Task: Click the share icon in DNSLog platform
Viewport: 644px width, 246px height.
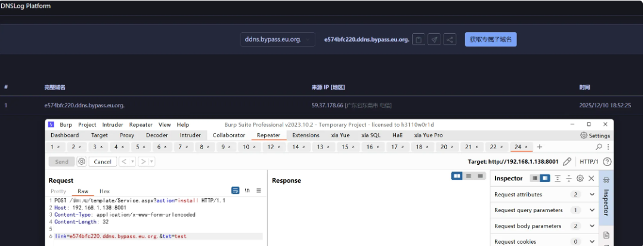Action: pyautogui.click(x=450, y=39)
